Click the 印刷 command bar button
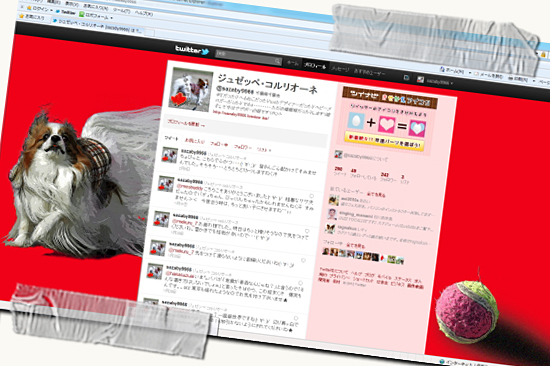Screen dimensions: 550x366 point(518,79)
